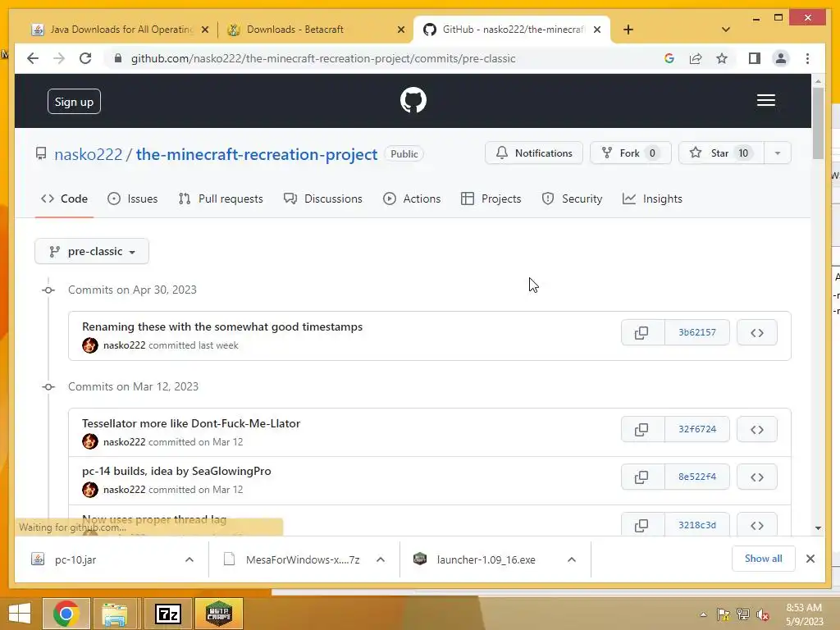Browse repository at commit 3218c3d
The width and height of the screenshot is (840, 630).
coord(756,524)
